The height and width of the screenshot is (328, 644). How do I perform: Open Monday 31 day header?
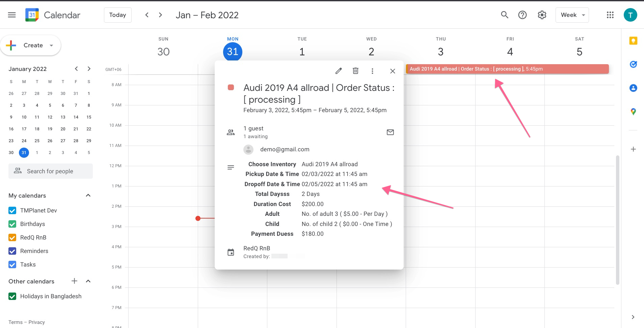233,52
